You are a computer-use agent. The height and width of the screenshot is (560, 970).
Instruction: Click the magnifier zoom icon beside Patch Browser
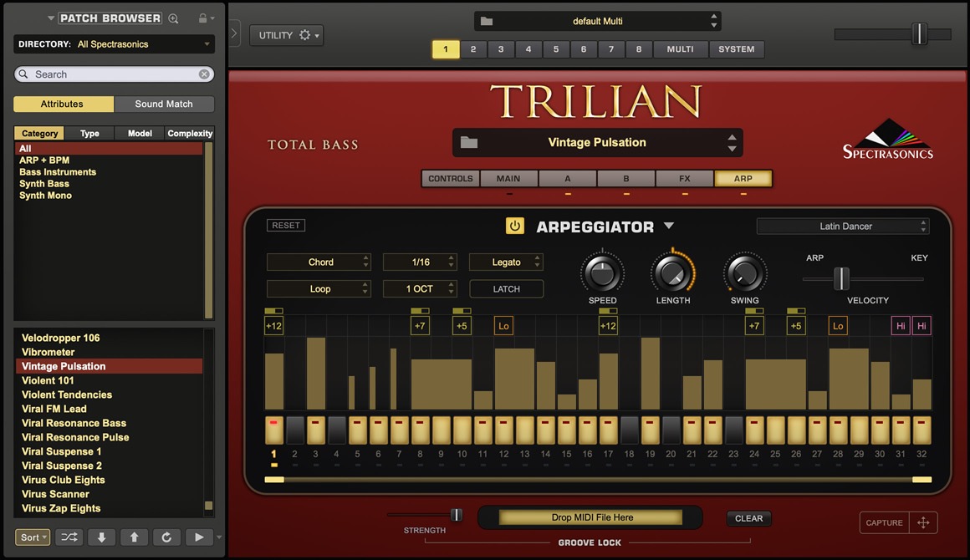click(174, 18)
